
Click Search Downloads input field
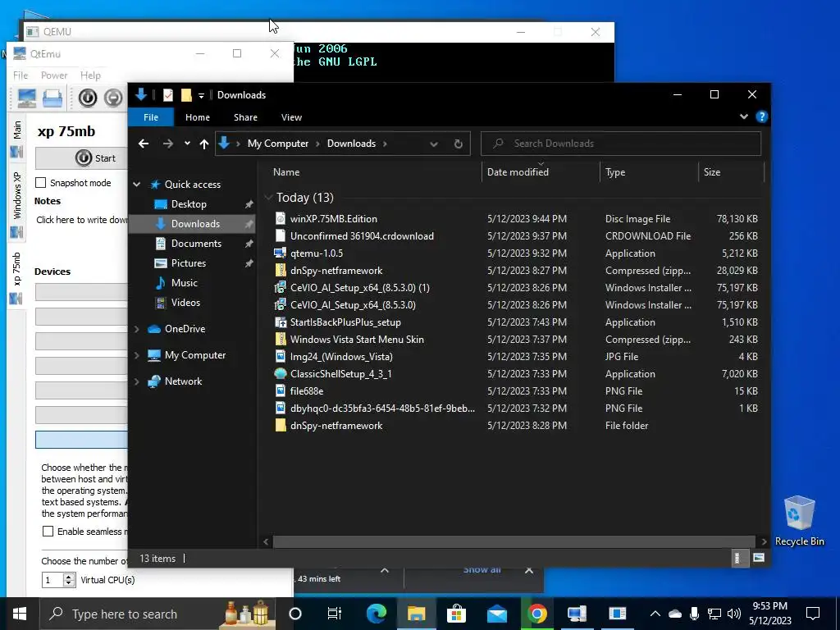tap(622, 144)
